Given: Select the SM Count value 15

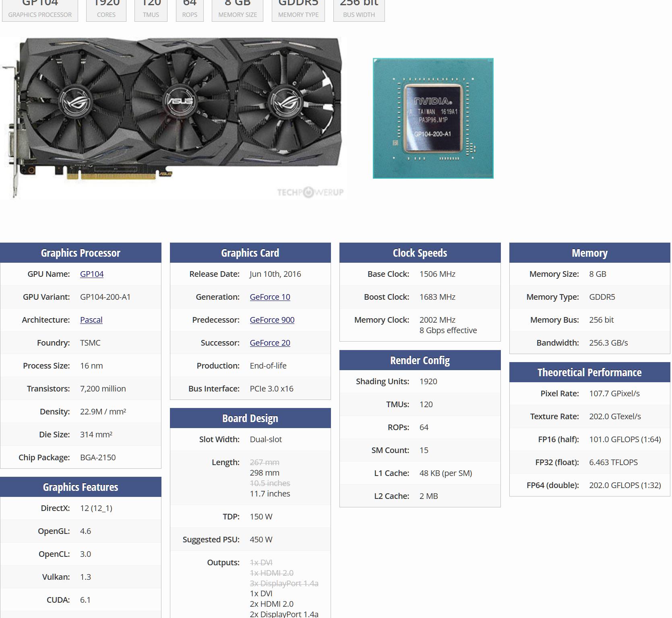Looking at the screenshot, I should click(x=424, y=450).
